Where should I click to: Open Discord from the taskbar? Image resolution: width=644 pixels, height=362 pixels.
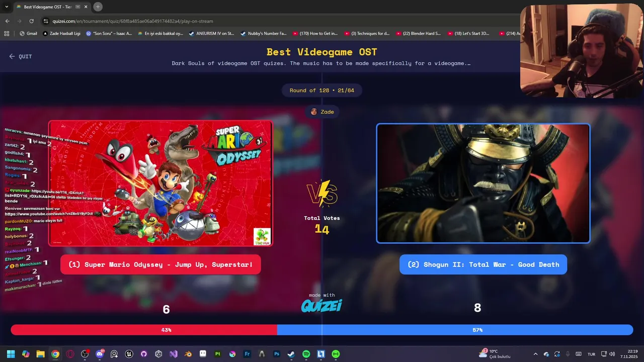click(100, 354)
